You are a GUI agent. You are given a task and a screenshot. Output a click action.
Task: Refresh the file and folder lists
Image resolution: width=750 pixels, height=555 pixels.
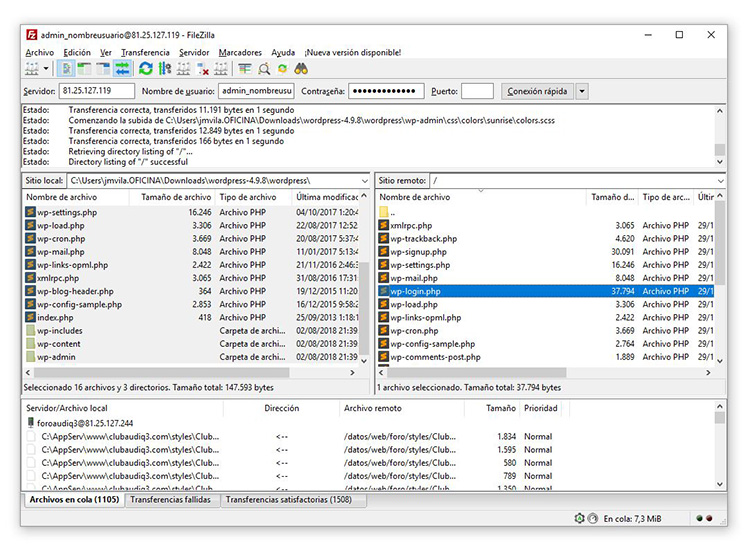tap(145, 69)
